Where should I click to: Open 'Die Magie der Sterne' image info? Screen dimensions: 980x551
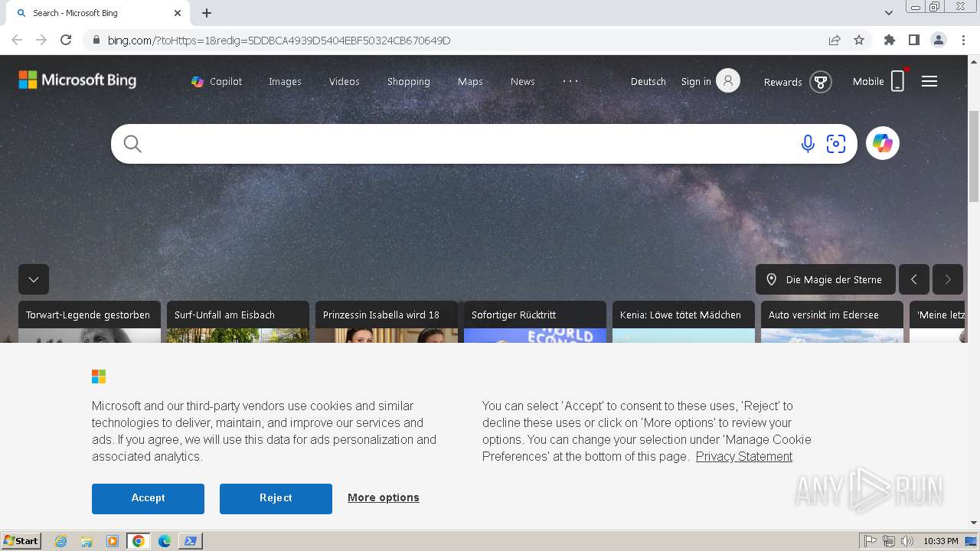pos(825,279)
